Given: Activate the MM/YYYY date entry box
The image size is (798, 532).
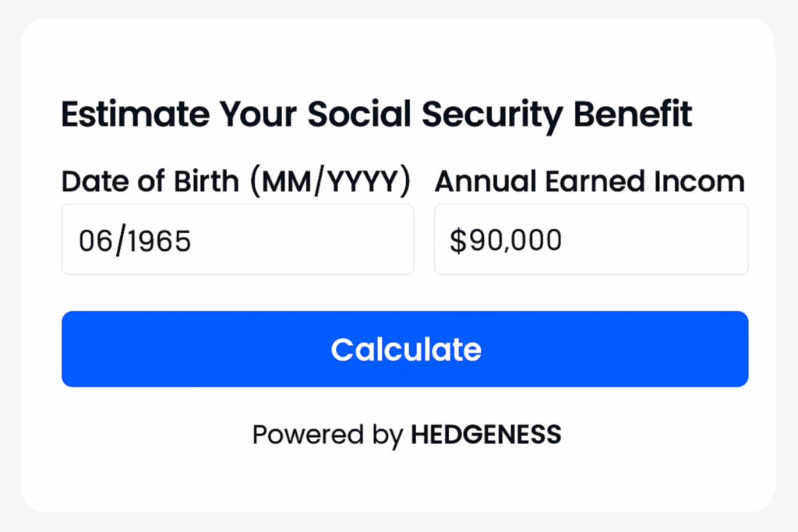Looking at the screenshot, I should click(x=237, y=240).
